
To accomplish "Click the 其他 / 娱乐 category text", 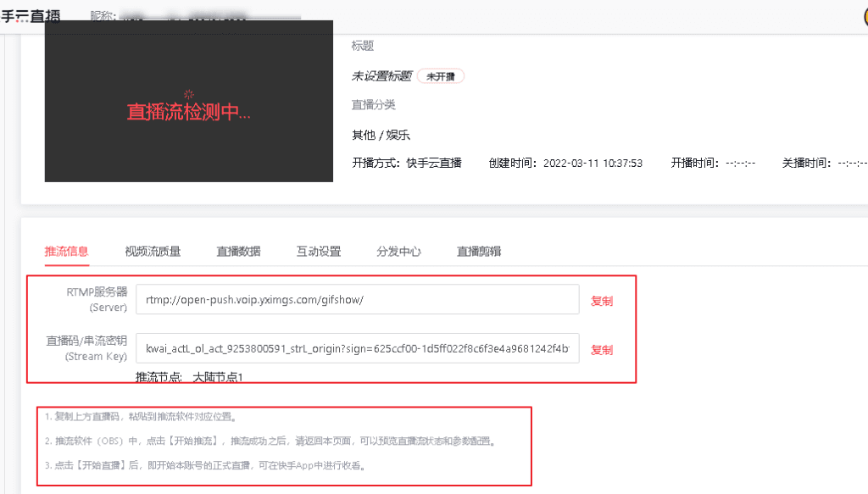I will pos(381,135).
